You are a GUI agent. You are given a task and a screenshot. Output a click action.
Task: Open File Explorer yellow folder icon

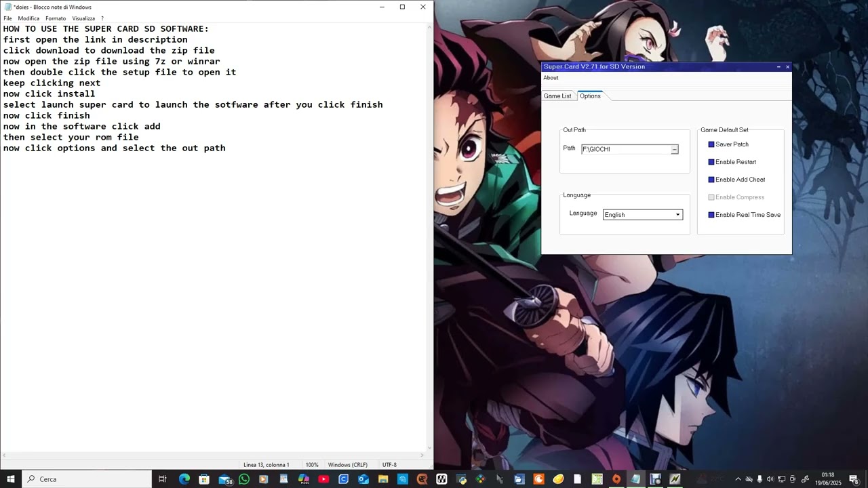383,479
